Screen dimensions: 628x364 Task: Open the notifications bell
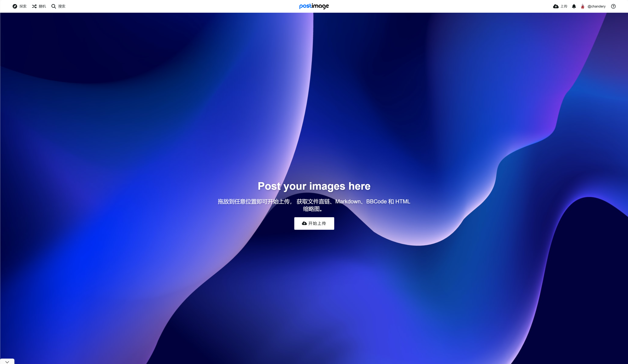pyautogui.click(x=574, y=6)
